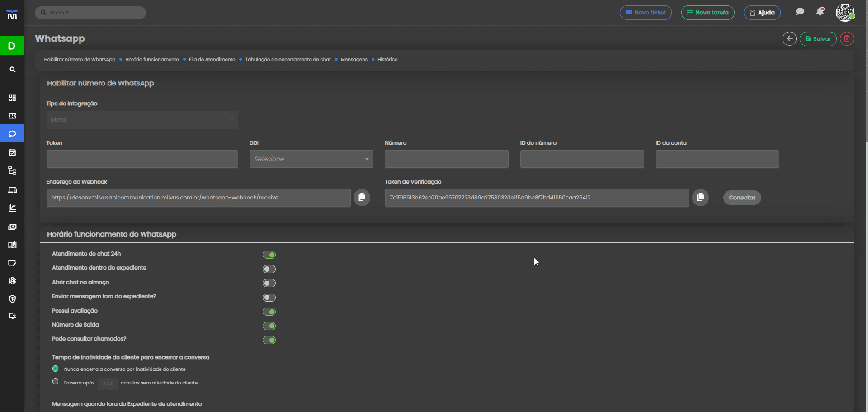This screenshot has height=412, width=868.
Task: Click the ID do número input field
Action: 582,159
